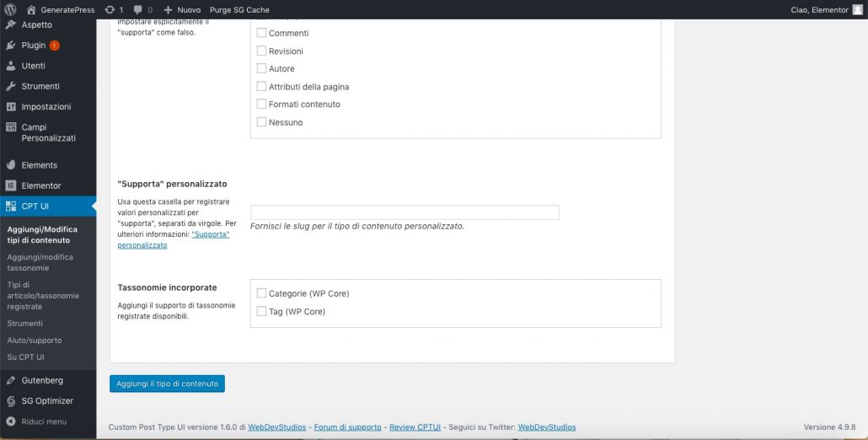Viewport: 868px width, 440px height.
Task: Open the Impostazioni menu item
Action: (46, 107)
